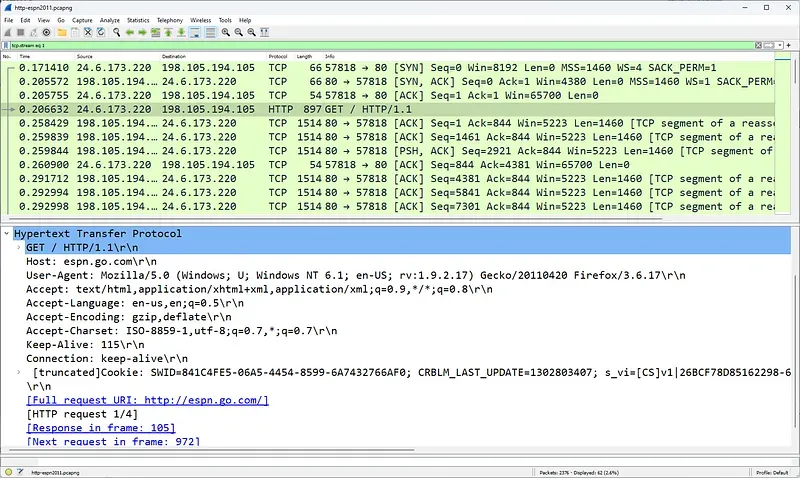800x478 pixels.
Task: Follow the Next request in frame 972 link
Action: [113, 442]
